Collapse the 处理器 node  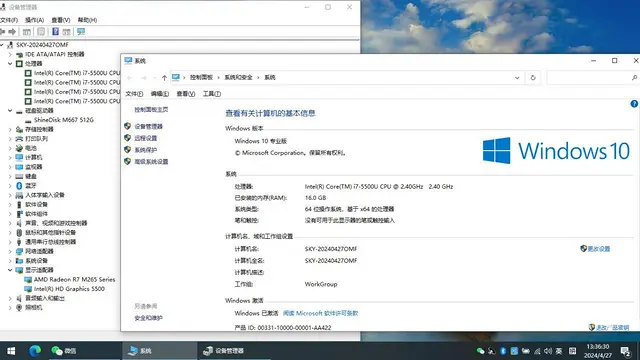click(x=10, y=64)
